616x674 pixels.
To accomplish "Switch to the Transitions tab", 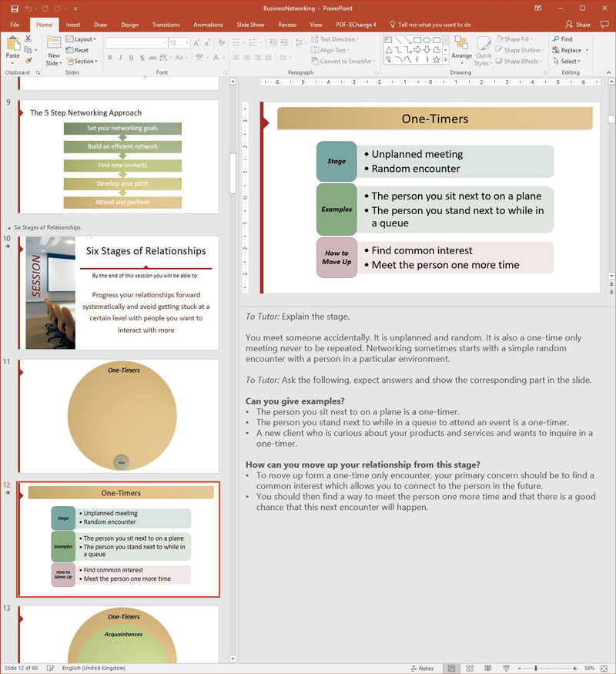I will [166, 25].
